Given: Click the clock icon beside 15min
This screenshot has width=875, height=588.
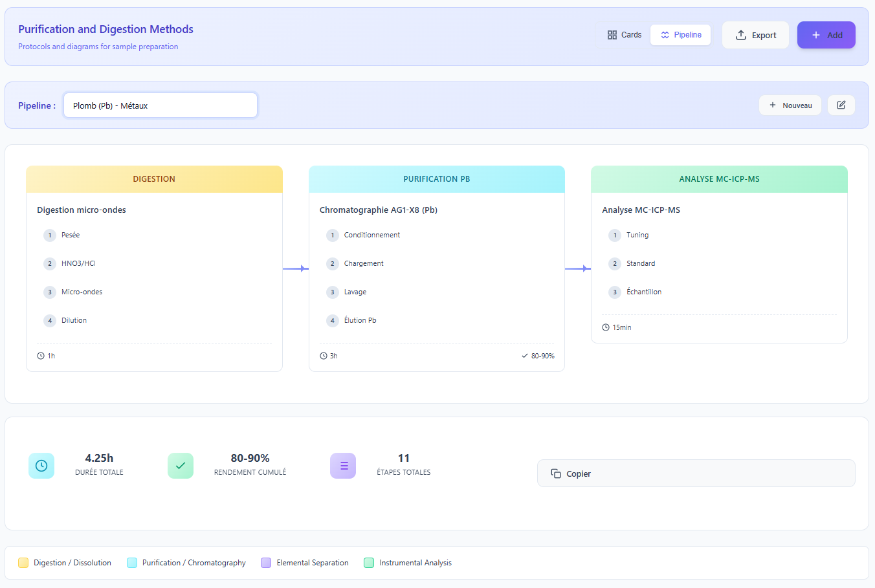Looking at the screenshot, I should [606, 327].
